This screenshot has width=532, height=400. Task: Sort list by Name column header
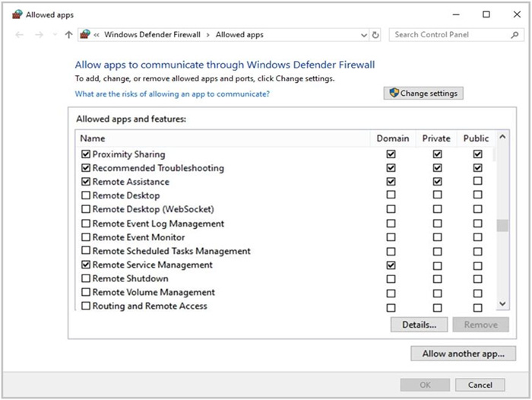point(93,138)
